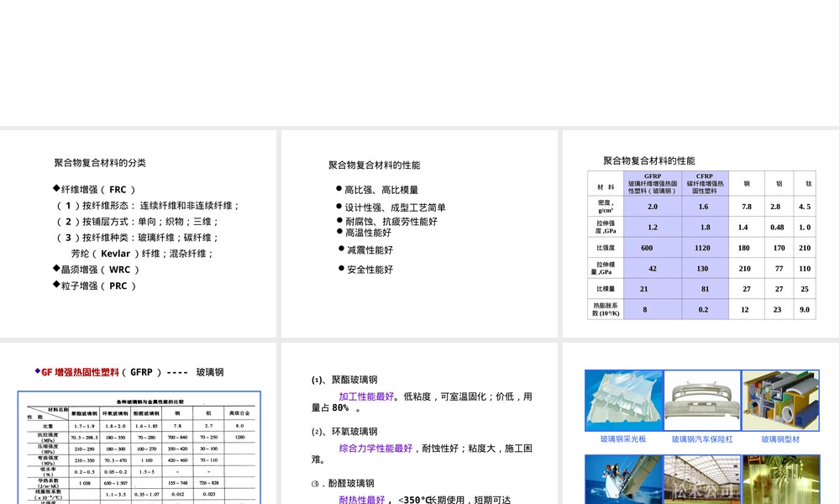Click the line 芳纶 (Kevlar) 纤维
This screenshot has height=504, width=840.
click(143, 254)
